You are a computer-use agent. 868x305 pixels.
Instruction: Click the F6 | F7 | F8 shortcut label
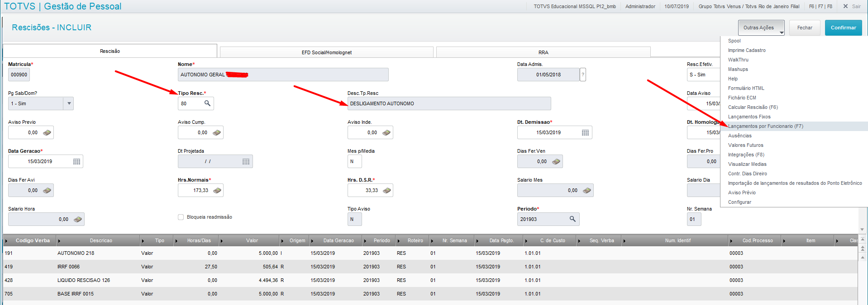[820, 6]
